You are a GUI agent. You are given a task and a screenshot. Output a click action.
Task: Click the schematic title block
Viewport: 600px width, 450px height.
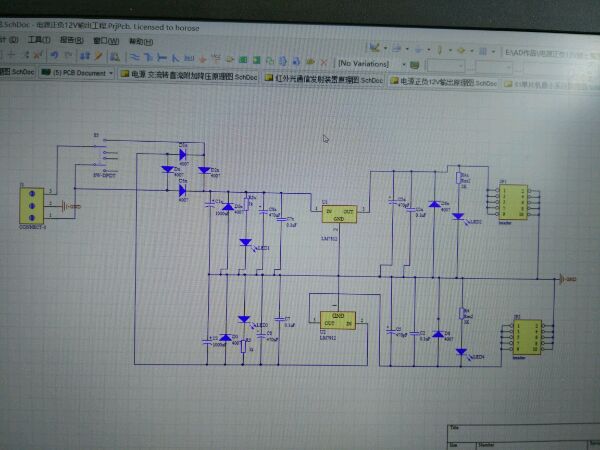pyautogui.click(x=523, y=437)
